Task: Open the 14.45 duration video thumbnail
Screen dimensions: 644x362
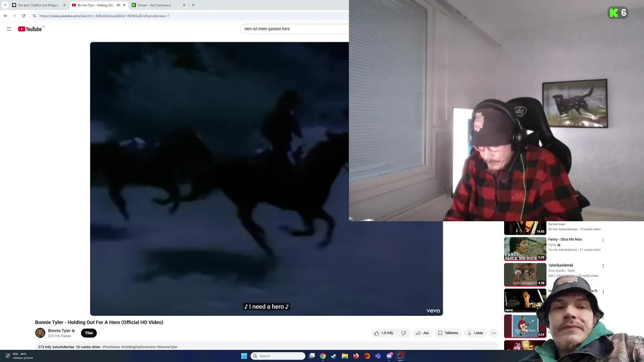Action: [525, 228]
